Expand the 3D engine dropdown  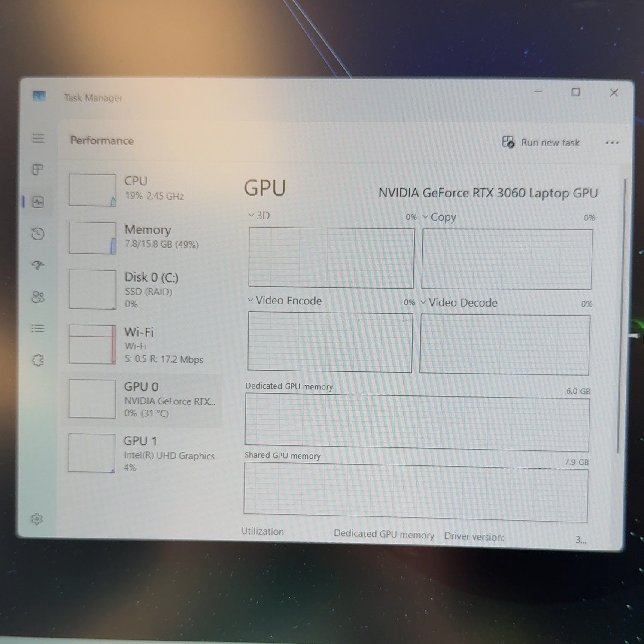259,215
